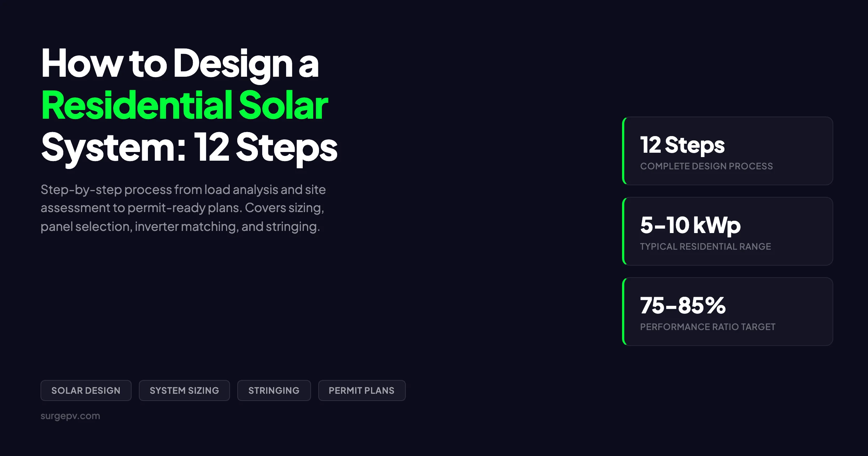Open the PERMIT PLANS tag
Image resolution: width=868 pixels, height=456 pixels.
pyautogui.click(x=361, y=390)
